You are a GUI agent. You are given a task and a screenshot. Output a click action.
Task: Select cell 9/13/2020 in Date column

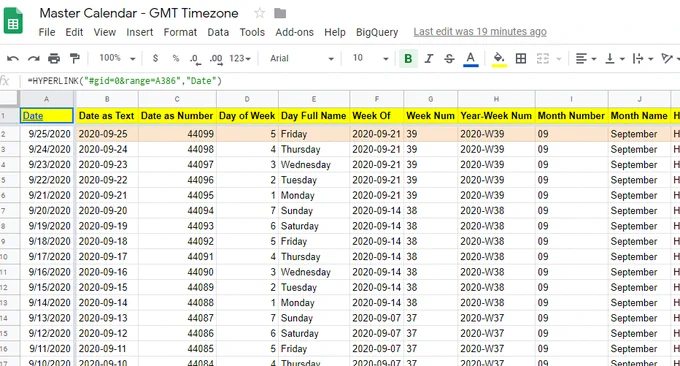[x=47, y=318]
